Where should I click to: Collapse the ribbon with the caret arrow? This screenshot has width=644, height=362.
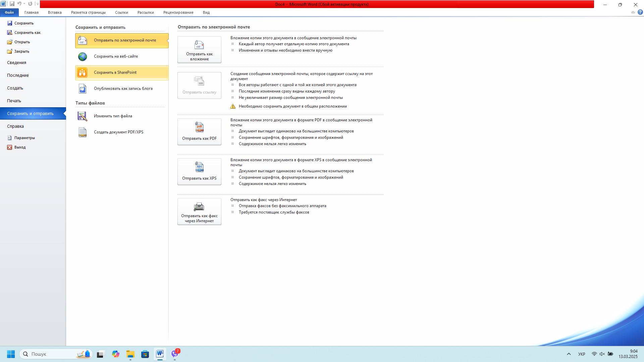[x=633, y=12]
